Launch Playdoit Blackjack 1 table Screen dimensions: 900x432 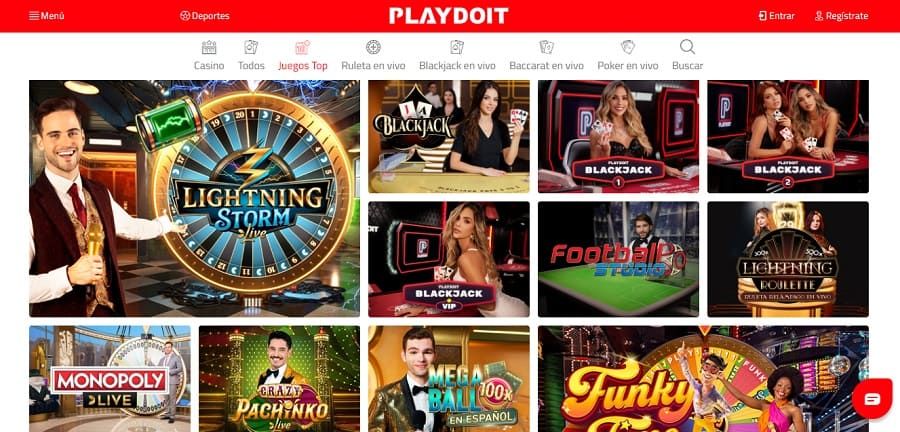coord(618,137)
